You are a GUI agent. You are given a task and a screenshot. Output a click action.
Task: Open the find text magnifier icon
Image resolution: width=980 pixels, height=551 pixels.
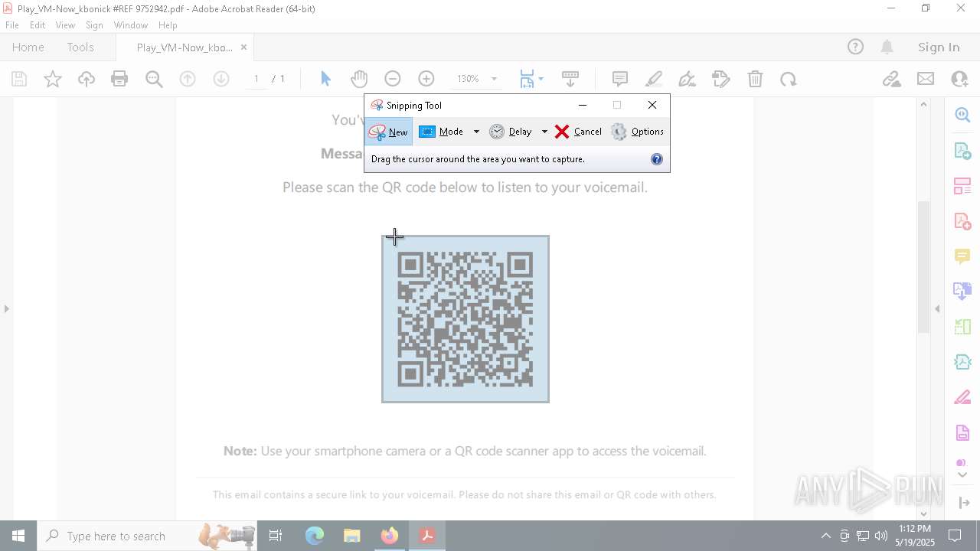click(x=154, y=79)
